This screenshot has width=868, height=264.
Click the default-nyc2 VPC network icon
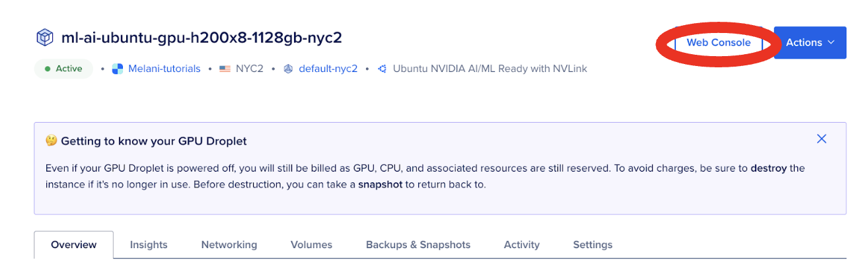coord(288,69)
